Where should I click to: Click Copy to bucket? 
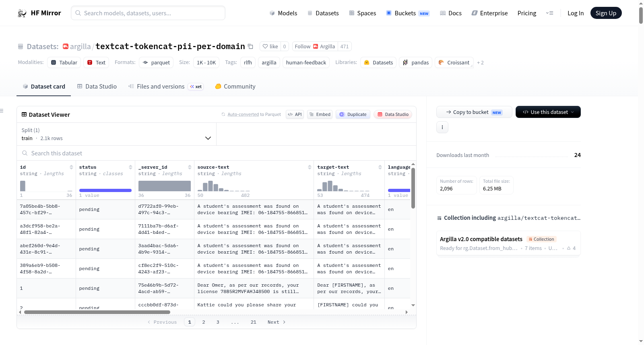point(474,112)
